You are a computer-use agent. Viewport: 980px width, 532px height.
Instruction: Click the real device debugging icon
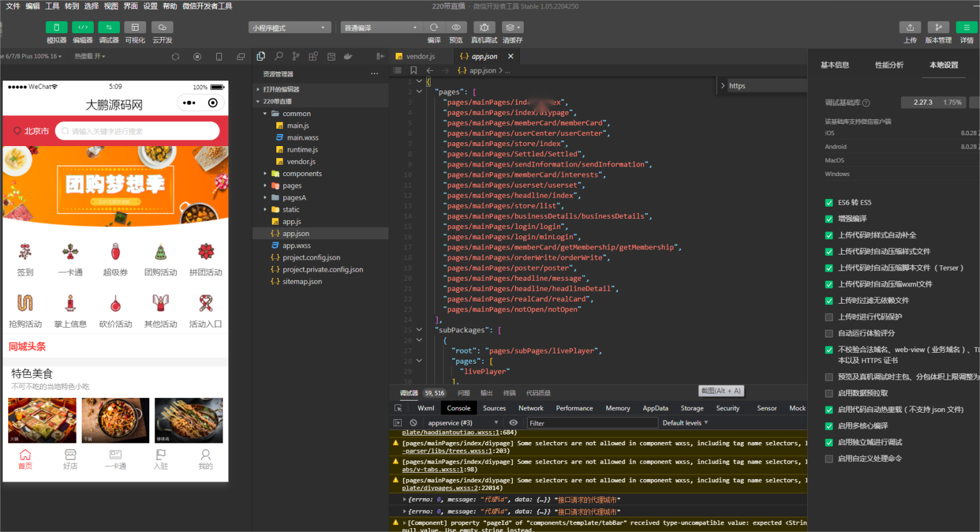coord(484,27)
